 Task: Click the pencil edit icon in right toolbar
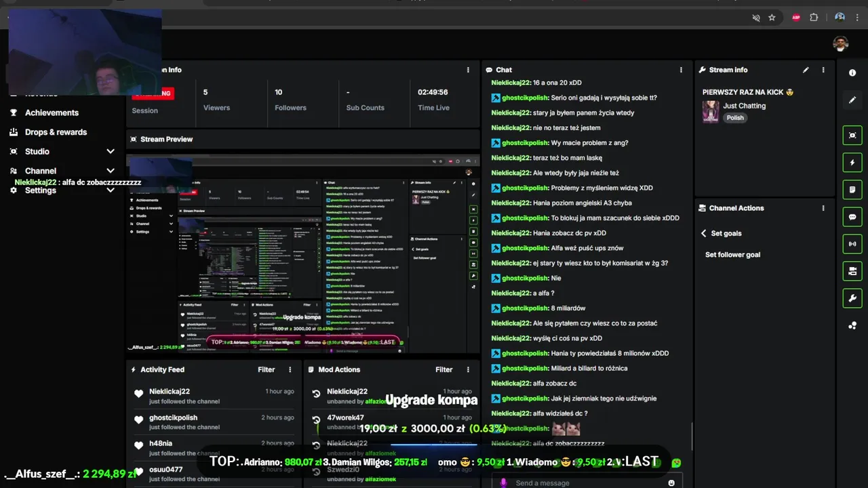tap(852, 100)
